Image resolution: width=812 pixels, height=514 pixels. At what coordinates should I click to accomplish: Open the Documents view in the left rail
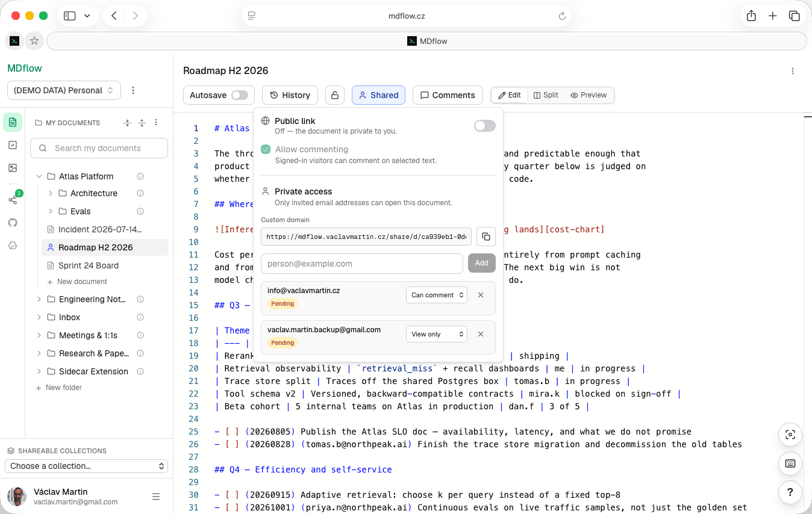click(x=13, y=122)
